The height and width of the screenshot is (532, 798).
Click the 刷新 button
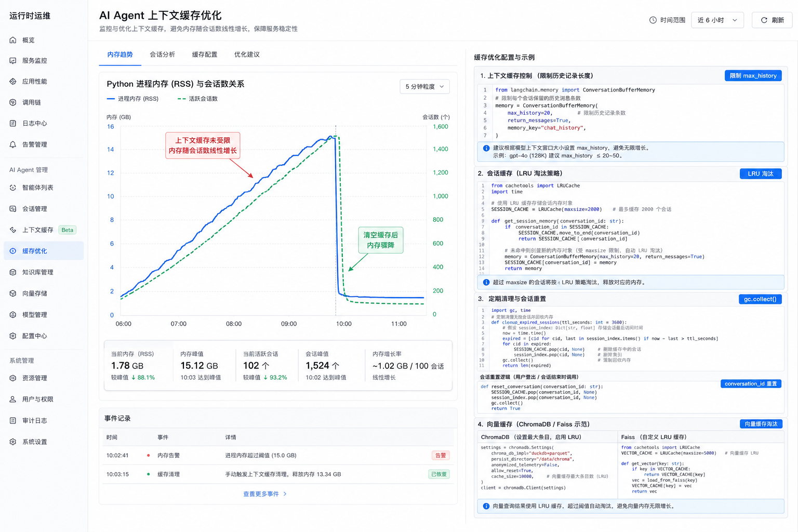773,20
